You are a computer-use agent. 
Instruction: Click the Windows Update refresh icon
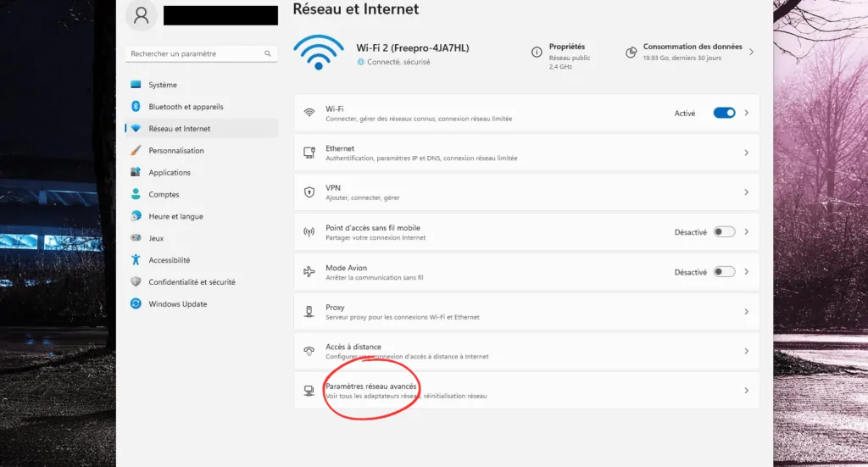pyautogui.click(x=136, y=303)
